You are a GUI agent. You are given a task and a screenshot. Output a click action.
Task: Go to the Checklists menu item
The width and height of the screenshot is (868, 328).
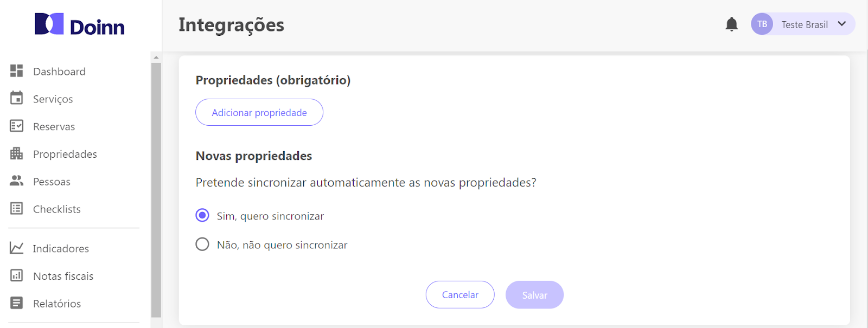tap(56, 209)
